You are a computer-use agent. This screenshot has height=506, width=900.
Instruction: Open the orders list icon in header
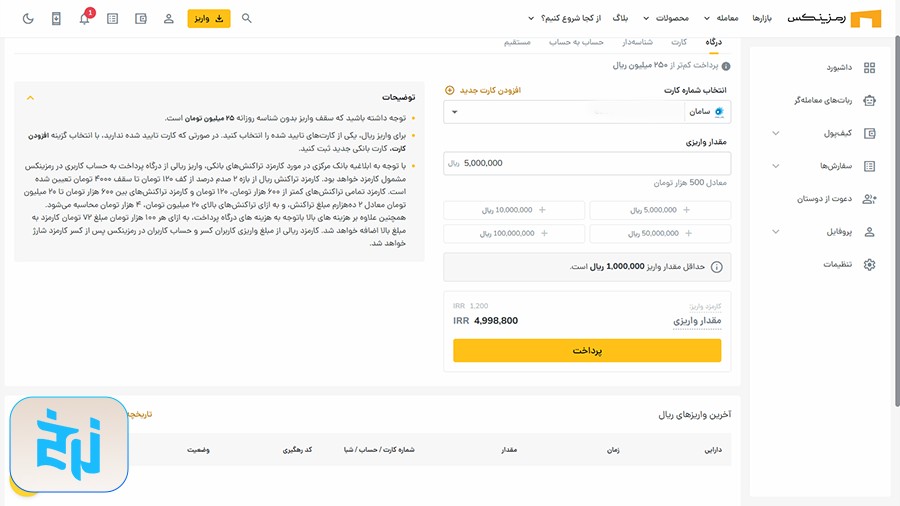pyautogui.click(x=112, y=19)
